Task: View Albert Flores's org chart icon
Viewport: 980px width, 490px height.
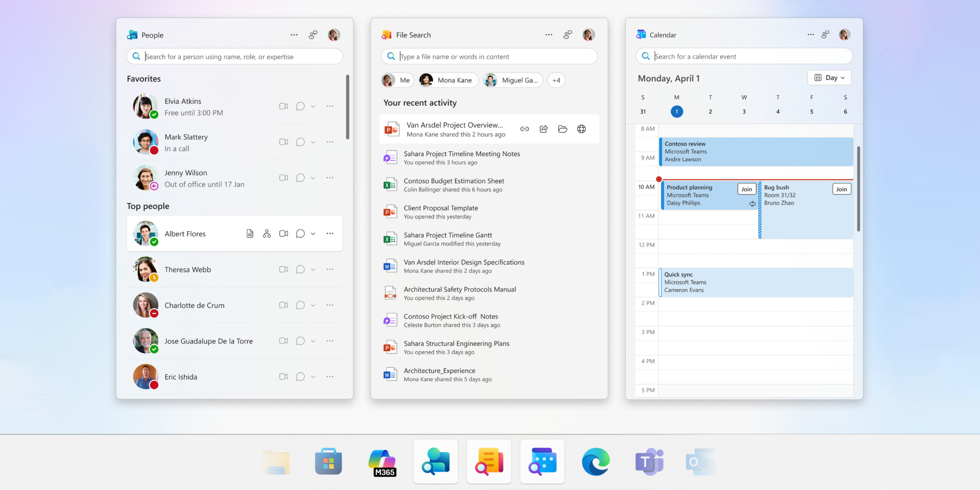Action: pos(266,234)
